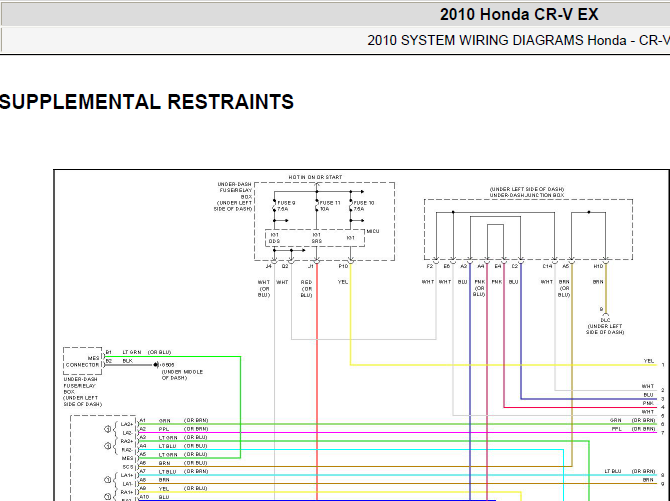Click the 'RED (OR BLU)' wire label

pyautogui.click(x=306, y=289)
